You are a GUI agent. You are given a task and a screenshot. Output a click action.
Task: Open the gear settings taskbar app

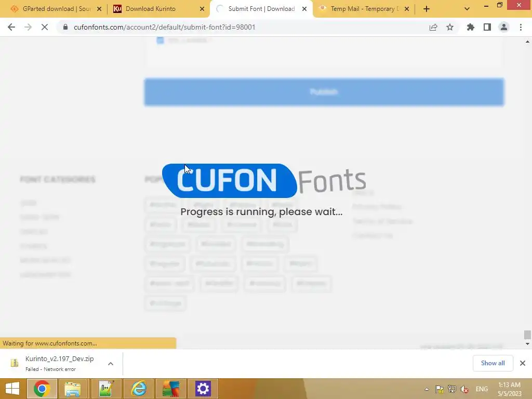pos(203,389)
